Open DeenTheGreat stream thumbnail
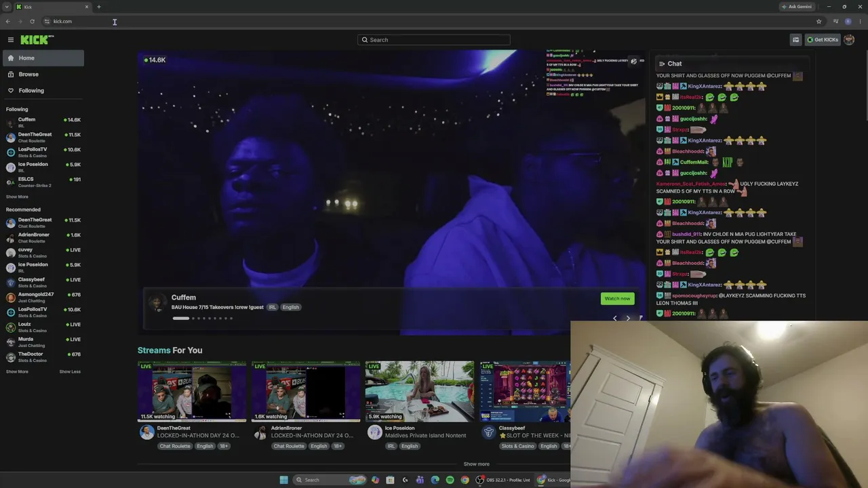The height and width of the screenshot is (488, 868). click(x=192, y=392)
